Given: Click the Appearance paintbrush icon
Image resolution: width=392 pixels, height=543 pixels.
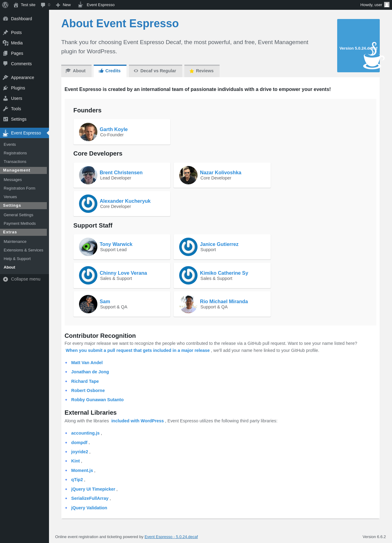Looking at the screenshot, I should [x=6, y=77].
